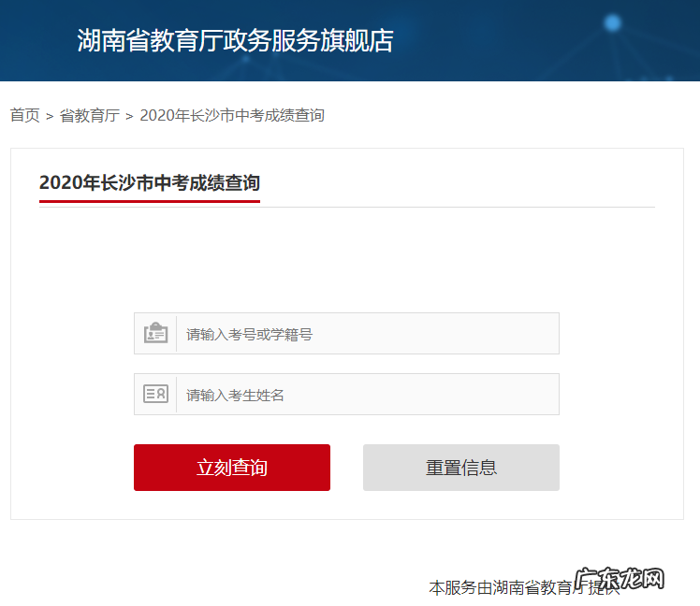Click the name card icon beside name field
The height and width of the screenshot is (606, 700).
click(155, 395)
